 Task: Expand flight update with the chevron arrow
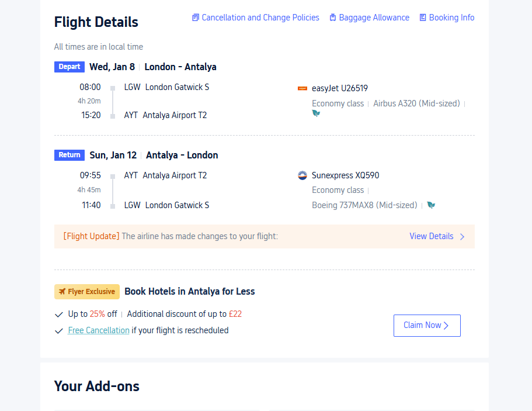463,237
